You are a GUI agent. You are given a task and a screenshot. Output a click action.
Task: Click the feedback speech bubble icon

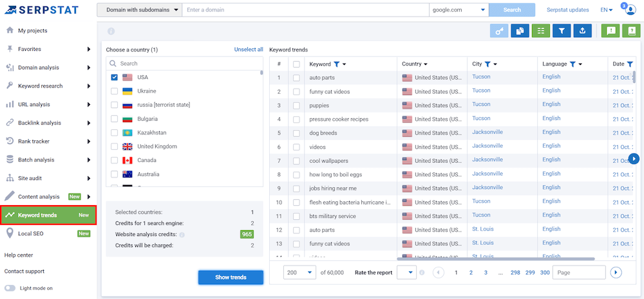(x=611, y=30)
